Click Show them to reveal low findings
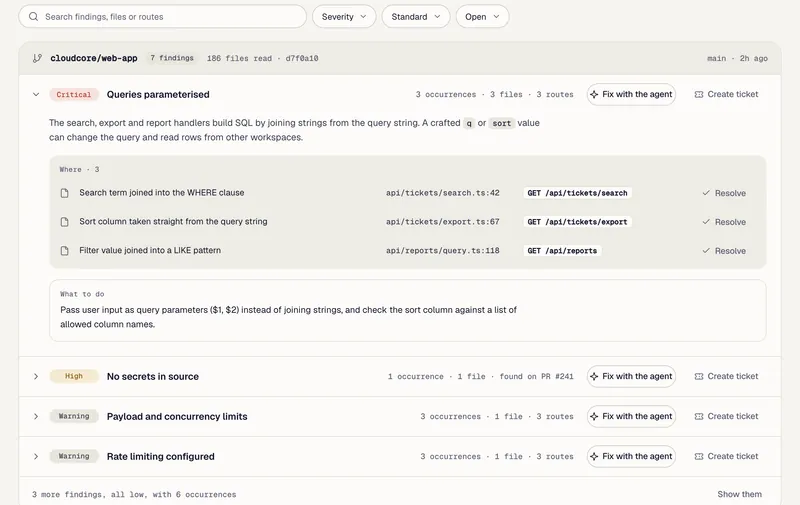This screenshot has height=505, width=800. tap(739, 494)
